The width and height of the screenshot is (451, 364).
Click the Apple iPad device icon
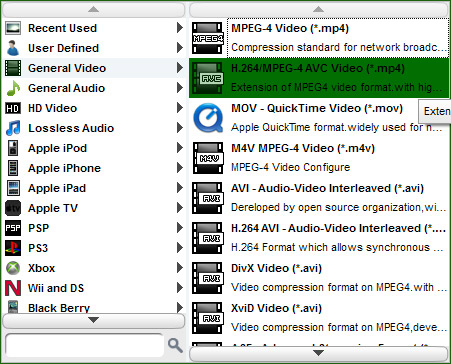[x=13, y=188]
